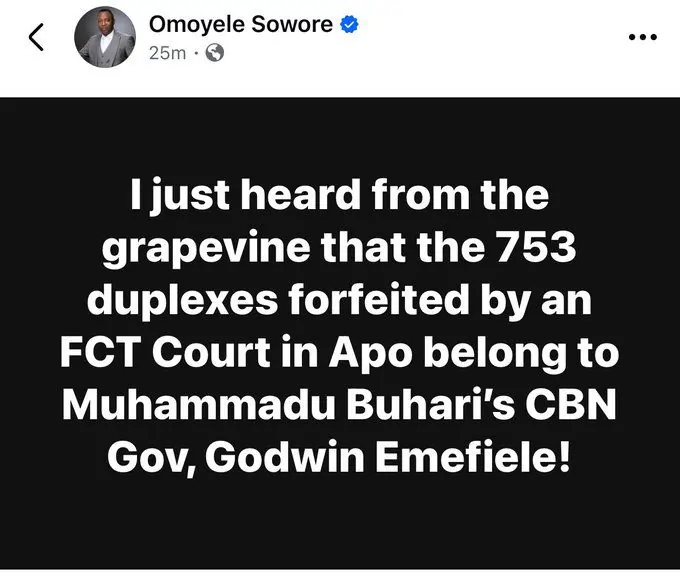Image resolution: width=680 pixels, height=584 pixels.
Task: Click the globe public-privacy icon
Action: coord(215,53)
